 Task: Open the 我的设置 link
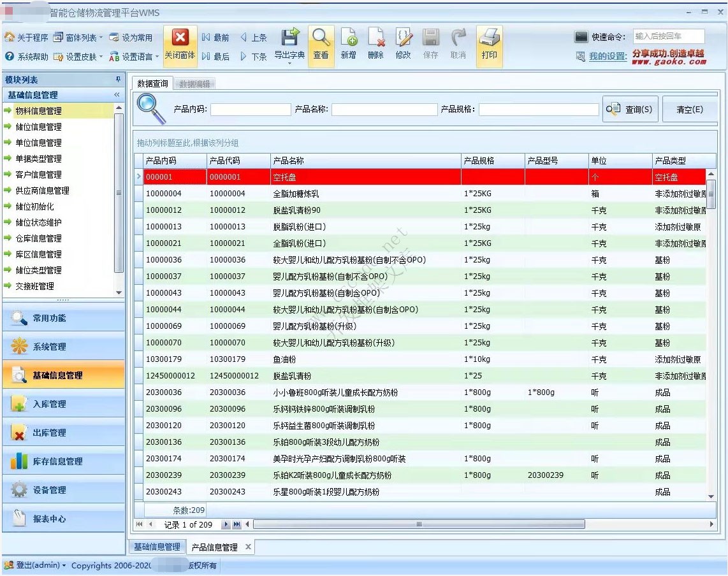pyautogui.click(x=608, y=56)
